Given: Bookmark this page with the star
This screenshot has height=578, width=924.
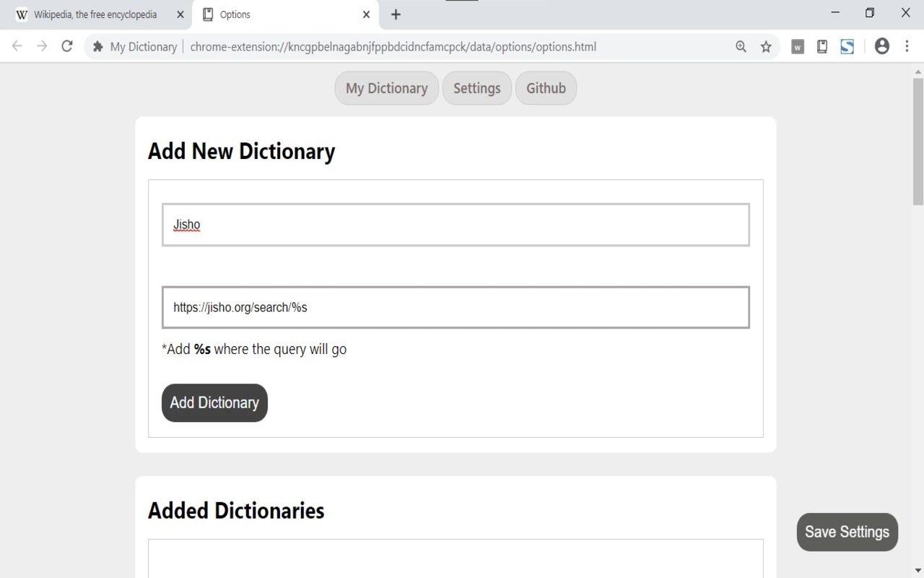Looking at the screenshot, I should pos(766,46).
